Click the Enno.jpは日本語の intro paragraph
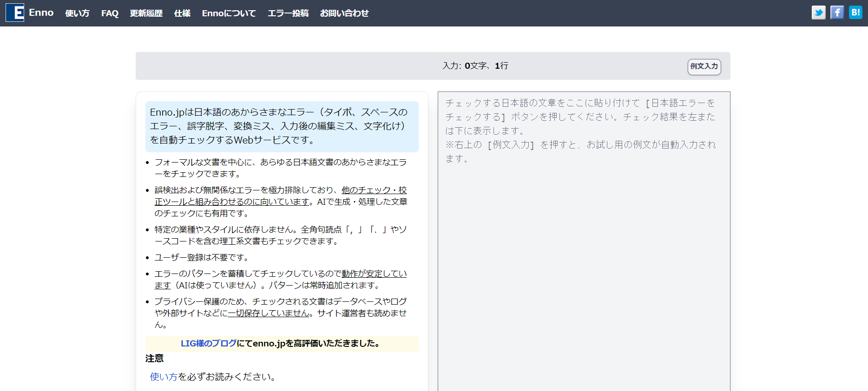 pyautogui.click(x=282, y=126)
